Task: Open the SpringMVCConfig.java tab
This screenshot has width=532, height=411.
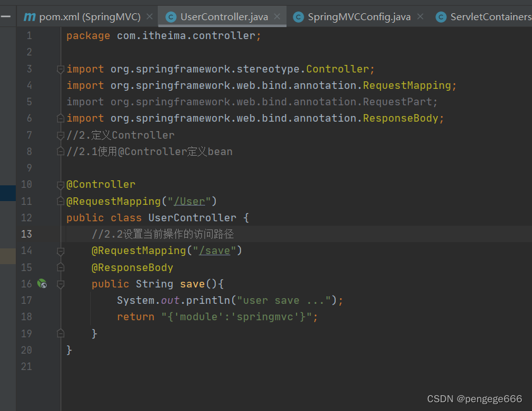Action: point(359,16)
